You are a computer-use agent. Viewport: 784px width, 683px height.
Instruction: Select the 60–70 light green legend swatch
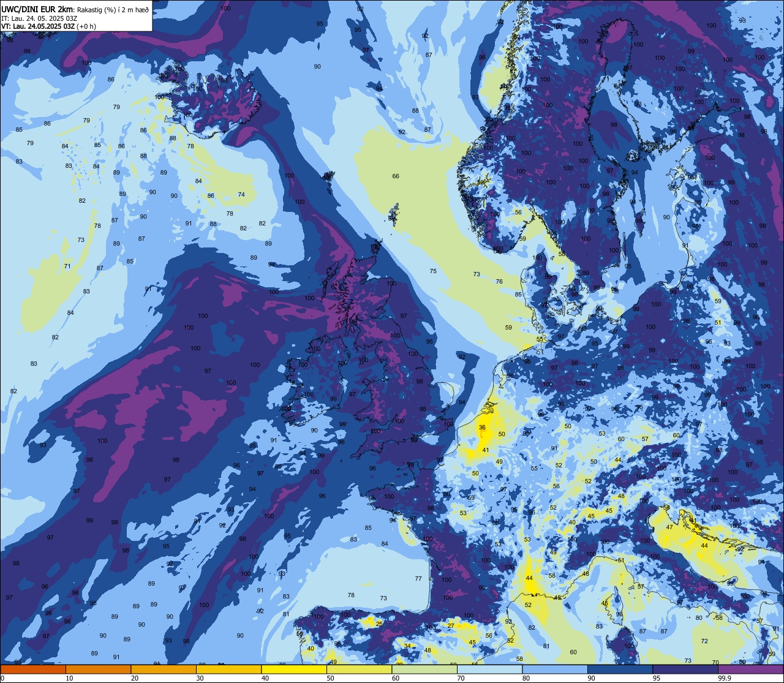pos(424,669)
